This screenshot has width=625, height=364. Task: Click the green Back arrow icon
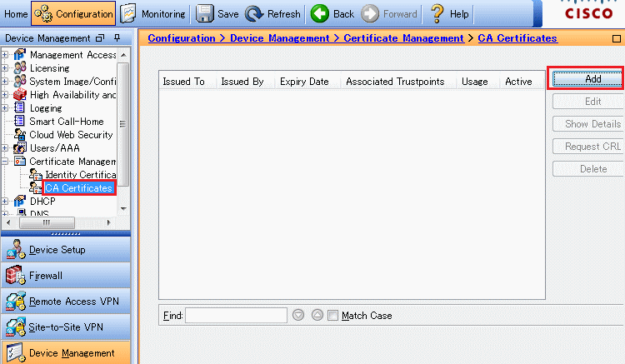[320, 14]
